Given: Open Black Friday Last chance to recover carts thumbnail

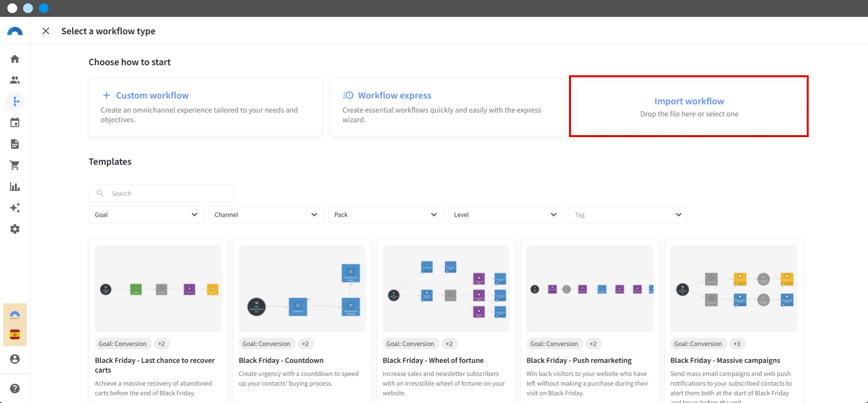Looking at the screenshot, I should [158, 289].
